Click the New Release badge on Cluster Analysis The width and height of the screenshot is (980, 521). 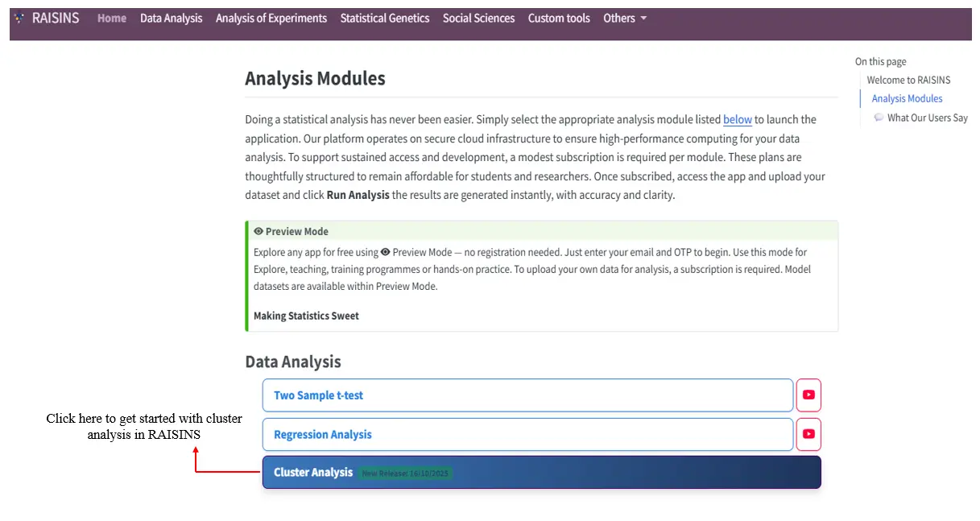point(405,473)
